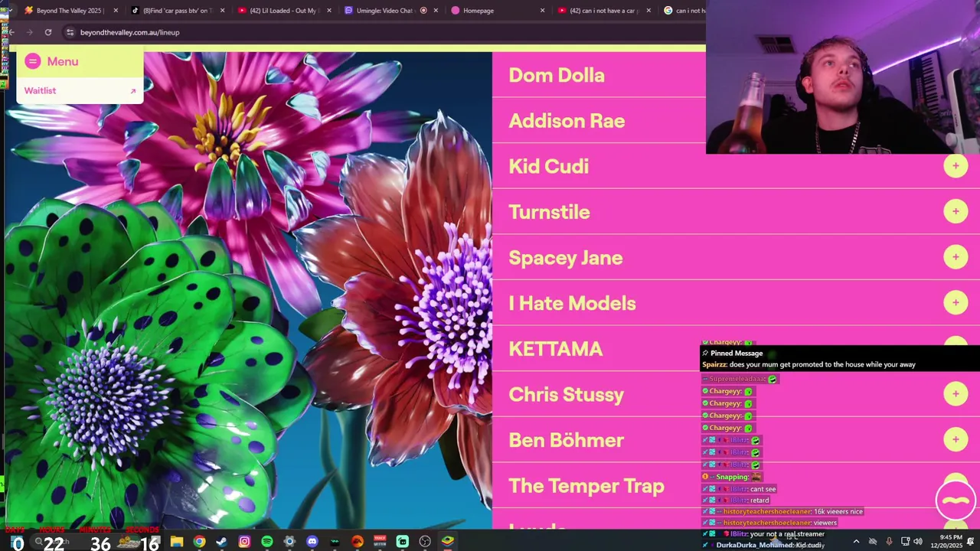Open the Waitlist link

[x=40, y=90]
